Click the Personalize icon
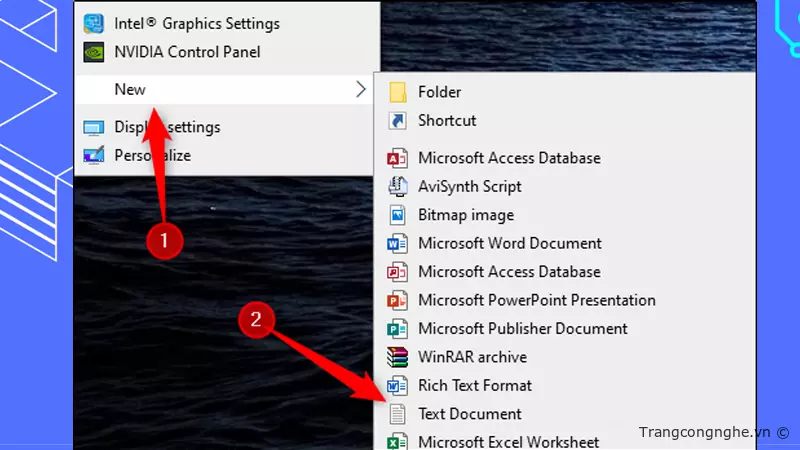Image resolution: width=800 pixels, height=450 pixels. (x=94, y=155)
